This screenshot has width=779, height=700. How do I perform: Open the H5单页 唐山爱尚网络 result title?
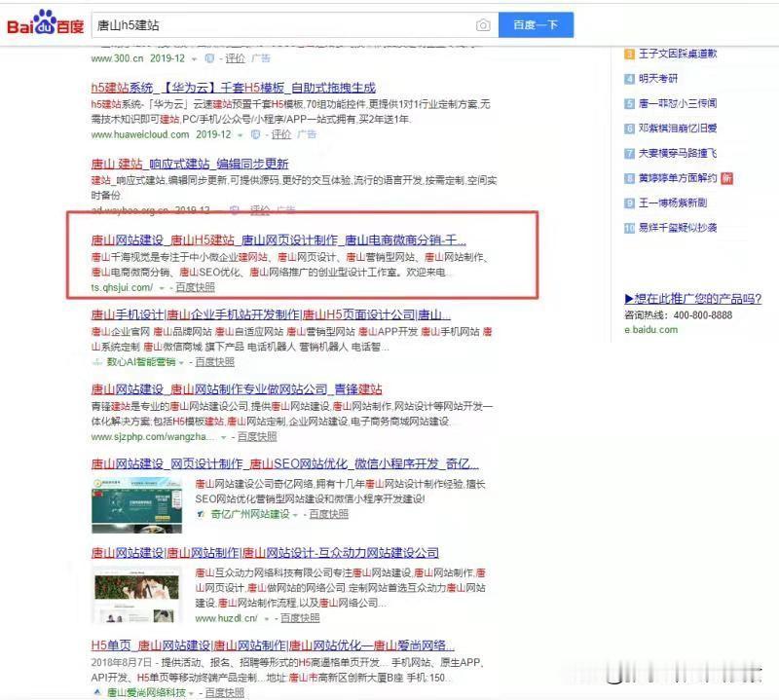pyautogui.click(x=273, y=645)
